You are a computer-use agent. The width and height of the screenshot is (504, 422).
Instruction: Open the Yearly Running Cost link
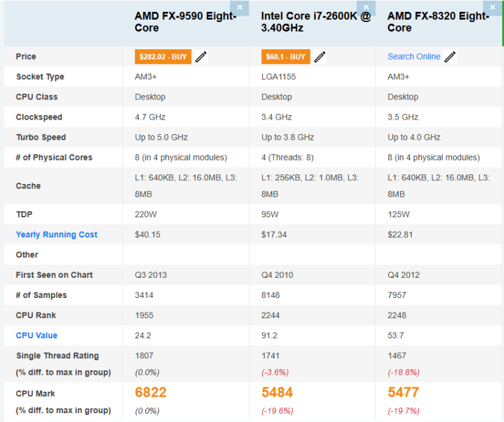point(57,235)
